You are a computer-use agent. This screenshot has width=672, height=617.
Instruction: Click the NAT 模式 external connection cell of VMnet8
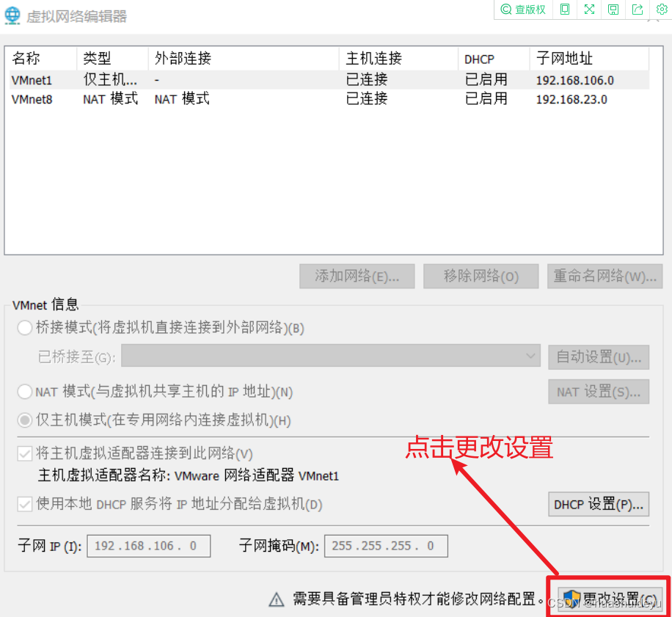pos(182,99)
